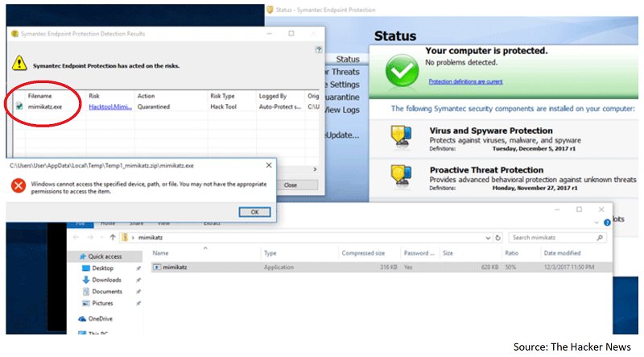Image resolution: width=644 pixels, height=357 pixels.
Task: Click Symantec shield icon in Status title bar
Action: (270, 10)
